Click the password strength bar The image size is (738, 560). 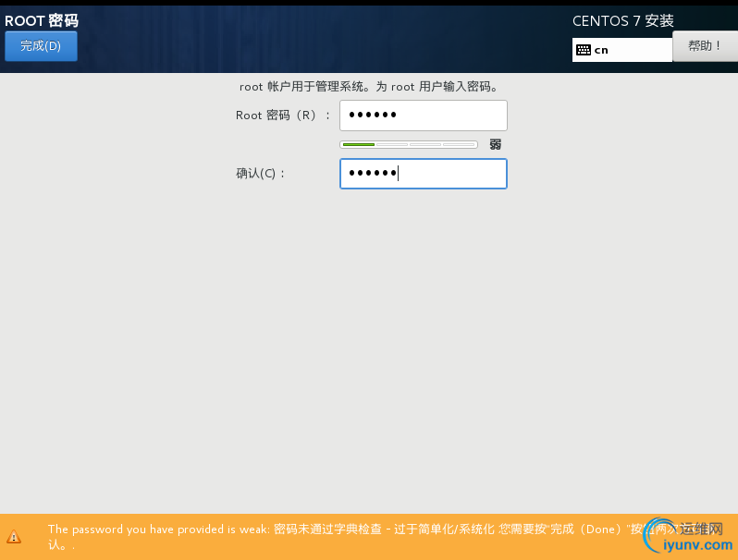click(x=409, y=144)
